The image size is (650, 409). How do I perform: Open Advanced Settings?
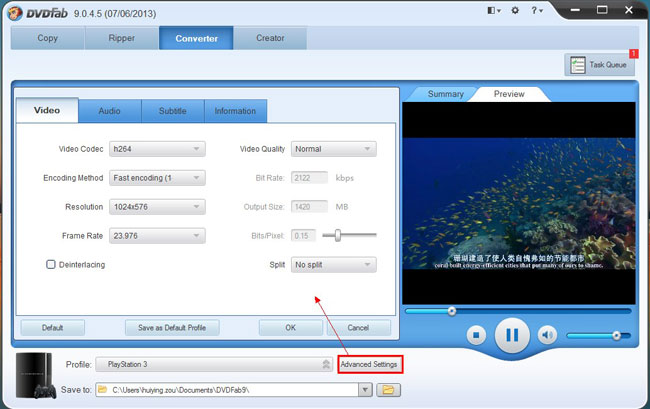pos(369,364)
